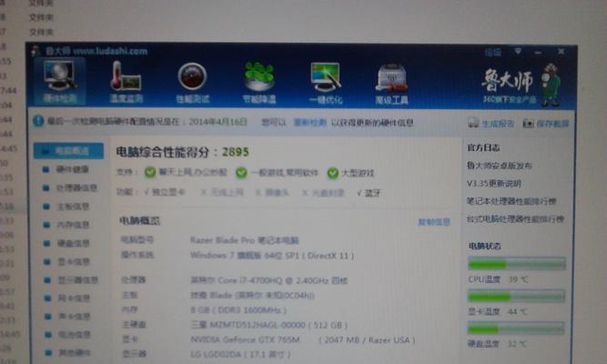Click the 硬盘温度 green progress bar
Viewport: 607px width, 364px height.
pos(516,329)
